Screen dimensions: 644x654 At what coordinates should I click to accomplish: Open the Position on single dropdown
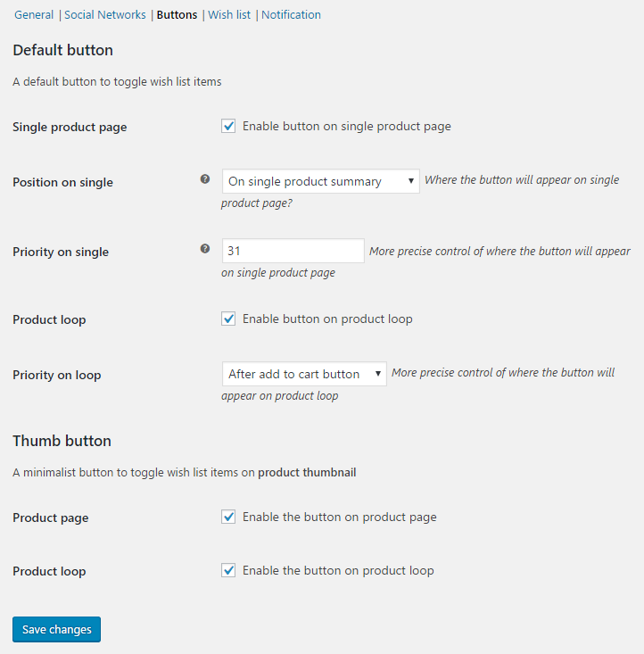coord(320,181)
